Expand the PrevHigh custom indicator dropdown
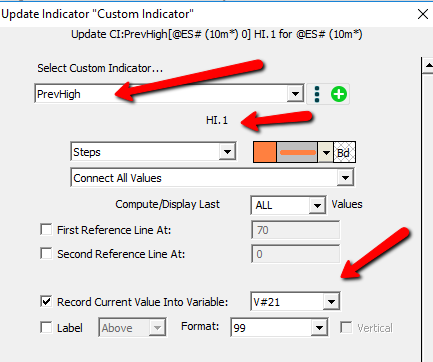This screenshot has height=362, width=433. (295, 94)
